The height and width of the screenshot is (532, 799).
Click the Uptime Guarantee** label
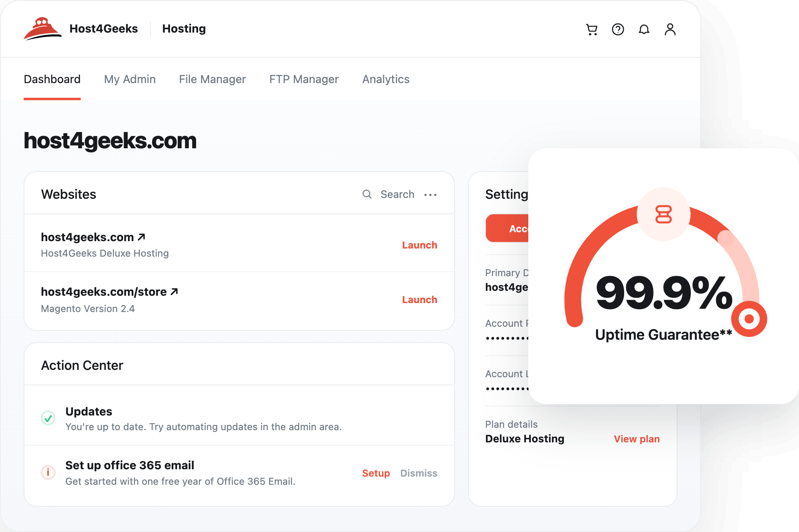664,335
